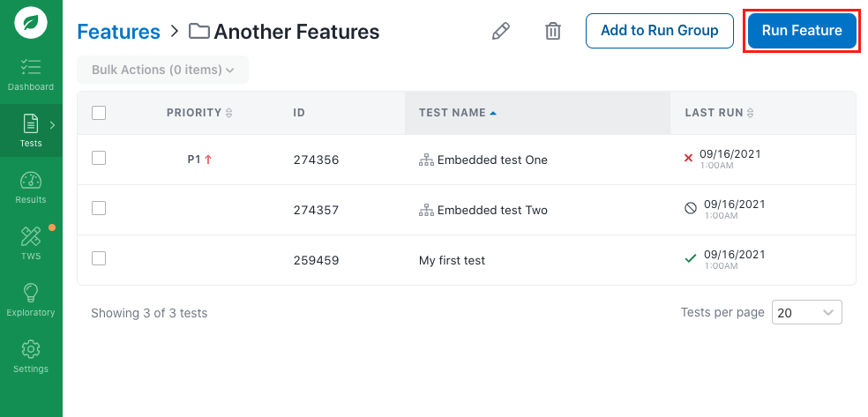Screen dimensions: 868x417
Task: Click the Add to Run Group button
Action: point(659,31)
